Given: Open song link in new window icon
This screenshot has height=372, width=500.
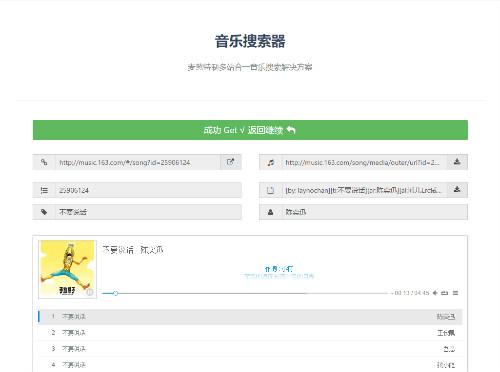Looking at the screenshot, I should pos(230,162).
